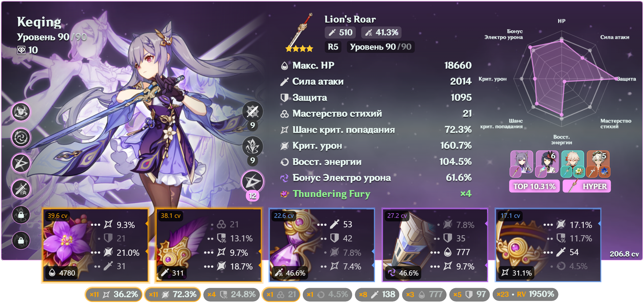644x304 pixels.
Task: Open the flower artifact with 4780 HP
Action: pyautogui.click(x=95, y=245)
